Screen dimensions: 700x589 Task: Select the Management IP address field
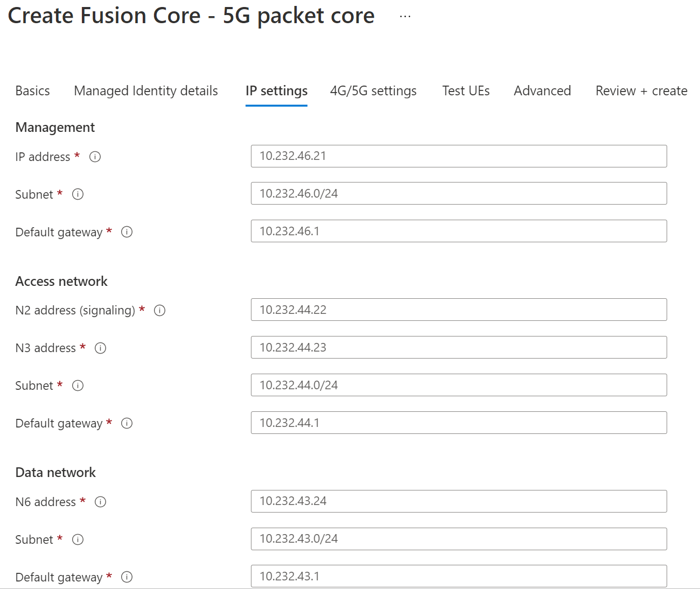point(459,156)
